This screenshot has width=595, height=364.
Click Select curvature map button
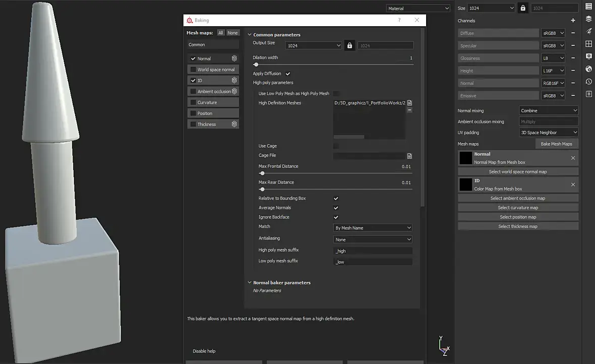[518, 208]
